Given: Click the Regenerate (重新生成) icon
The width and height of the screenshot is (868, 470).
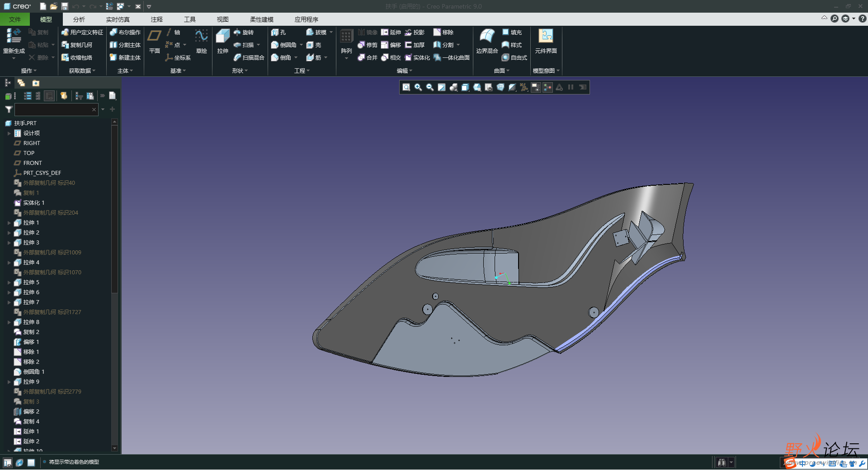Looking at the screenshot, I should click(x=14, y=36).
